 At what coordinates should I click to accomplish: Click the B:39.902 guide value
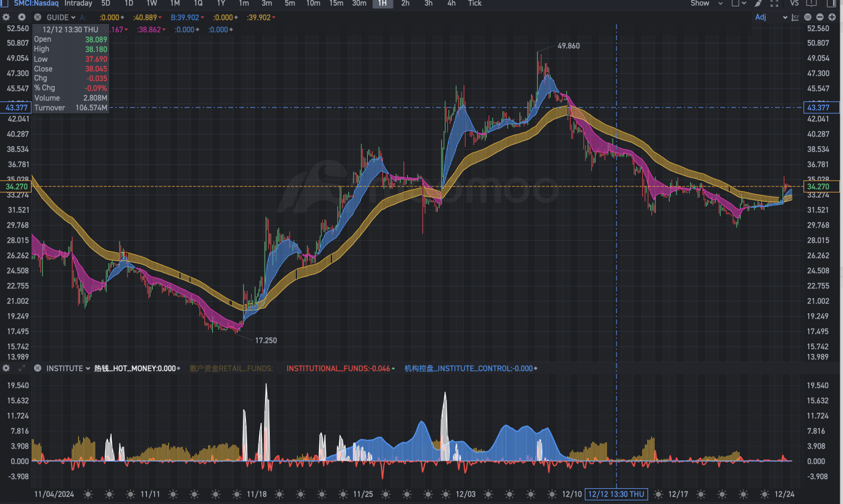185,17
